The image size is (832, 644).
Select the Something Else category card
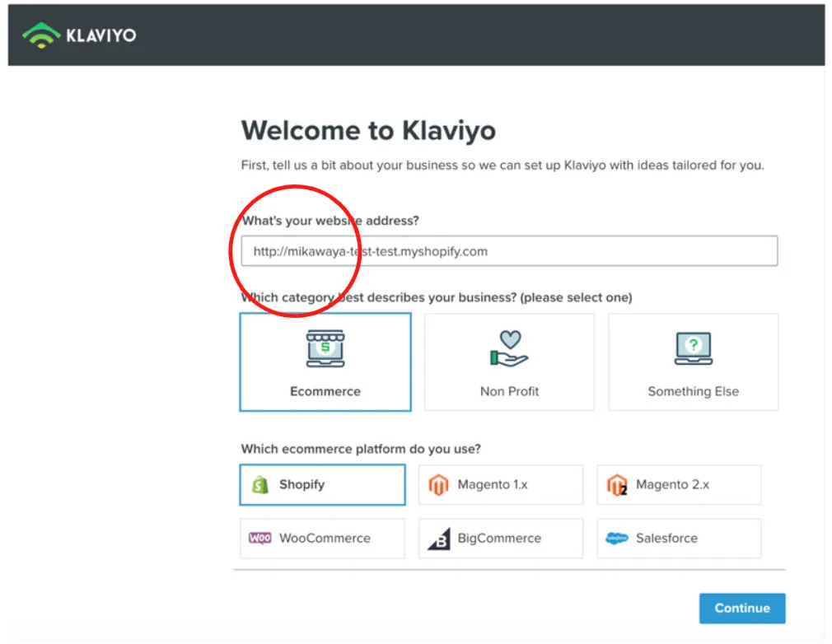coord(693,362)
